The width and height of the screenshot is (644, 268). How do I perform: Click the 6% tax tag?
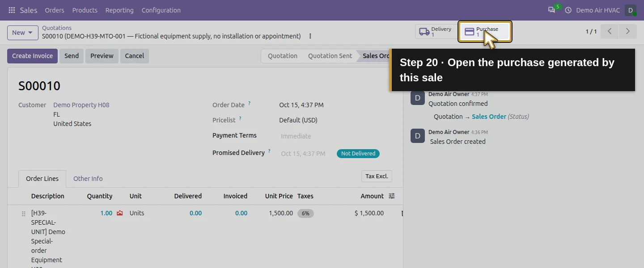pyautogui.click(x=305, y=214)
